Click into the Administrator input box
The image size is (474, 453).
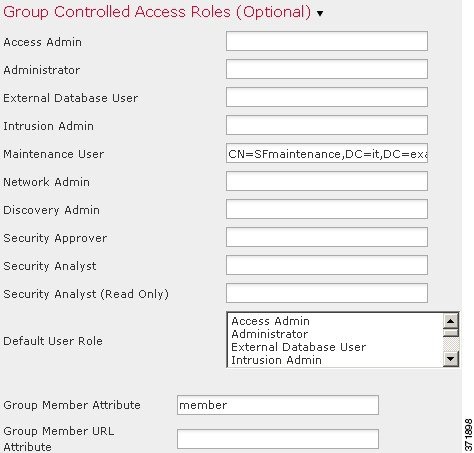(327, 69)
